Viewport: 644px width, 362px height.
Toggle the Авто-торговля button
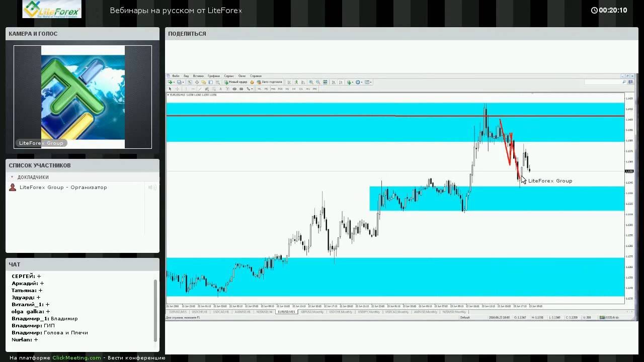pyautogui.click(x=269, y=82)
